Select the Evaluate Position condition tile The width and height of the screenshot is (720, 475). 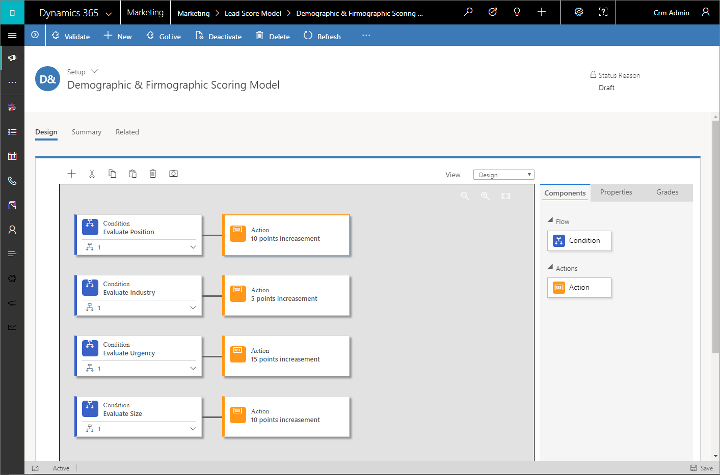140,227
